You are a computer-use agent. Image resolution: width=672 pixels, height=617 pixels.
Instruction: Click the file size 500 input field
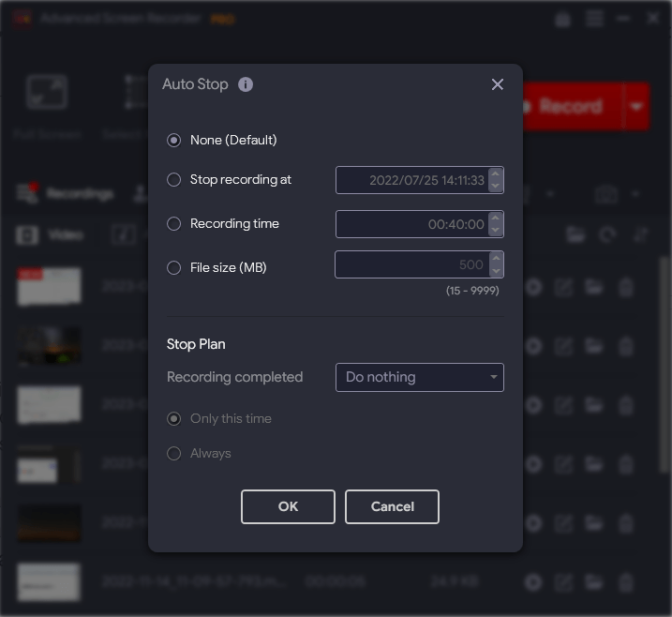click(411, 264)
